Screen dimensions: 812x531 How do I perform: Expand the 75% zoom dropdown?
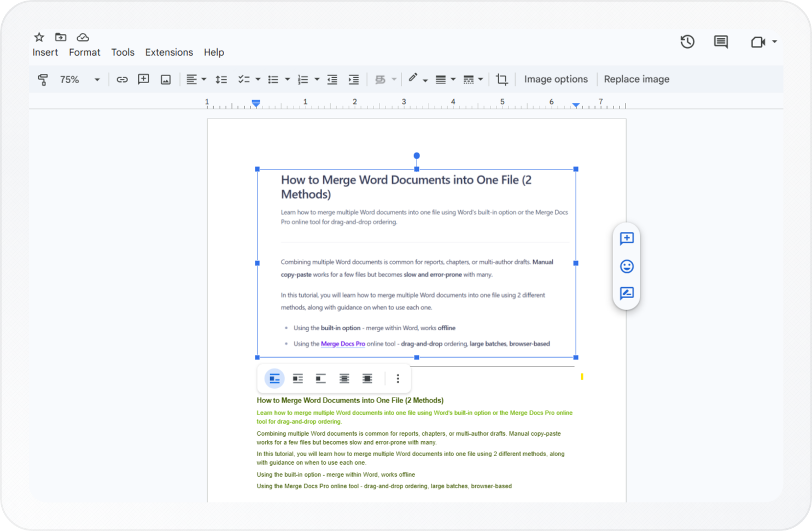point(97,80)
